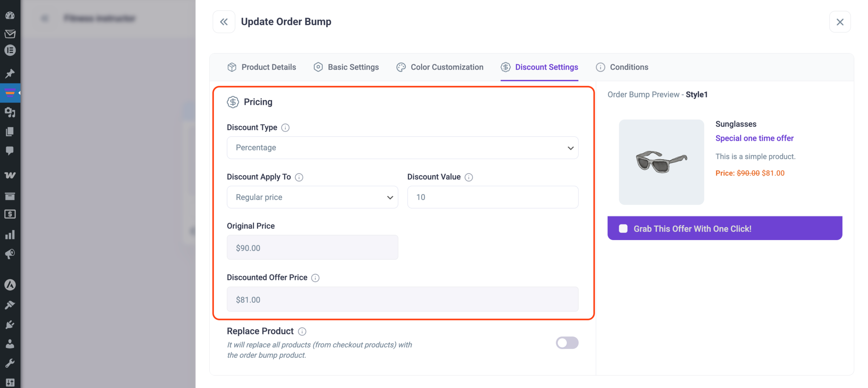Collapse the panel with the double-chevron button

pyautogui.click(x=224, y=21)
